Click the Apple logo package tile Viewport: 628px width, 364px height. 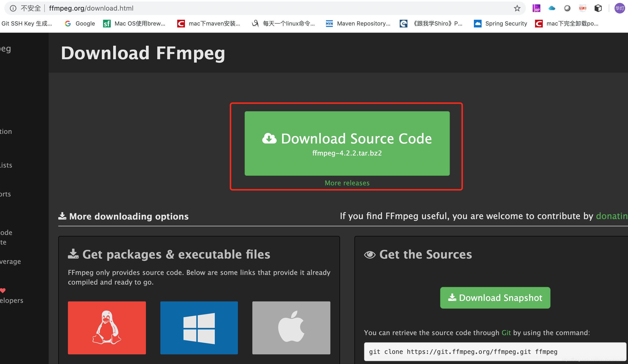point(291,328)
